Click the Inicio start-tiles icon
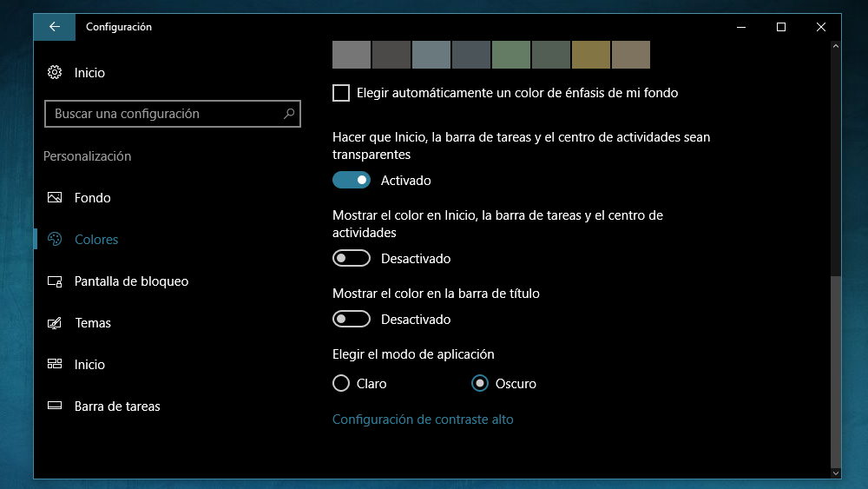The image size is (868, 489). point(54,364)
